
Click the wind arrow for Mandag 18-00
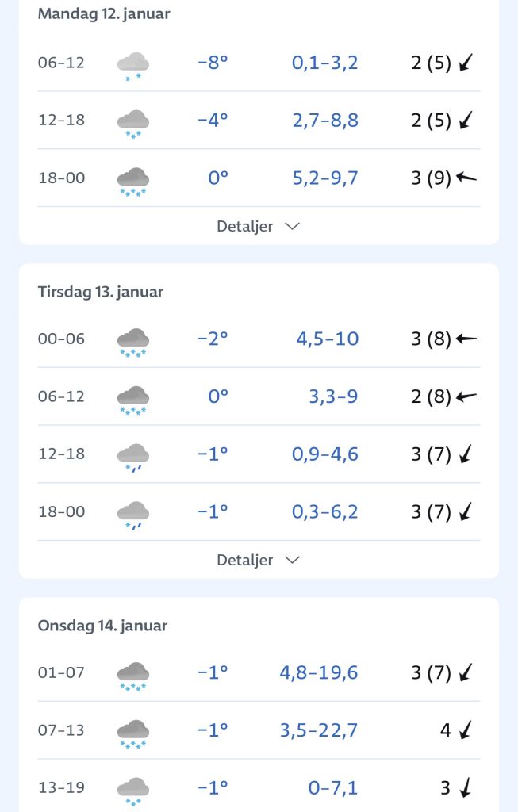(466, 178)
